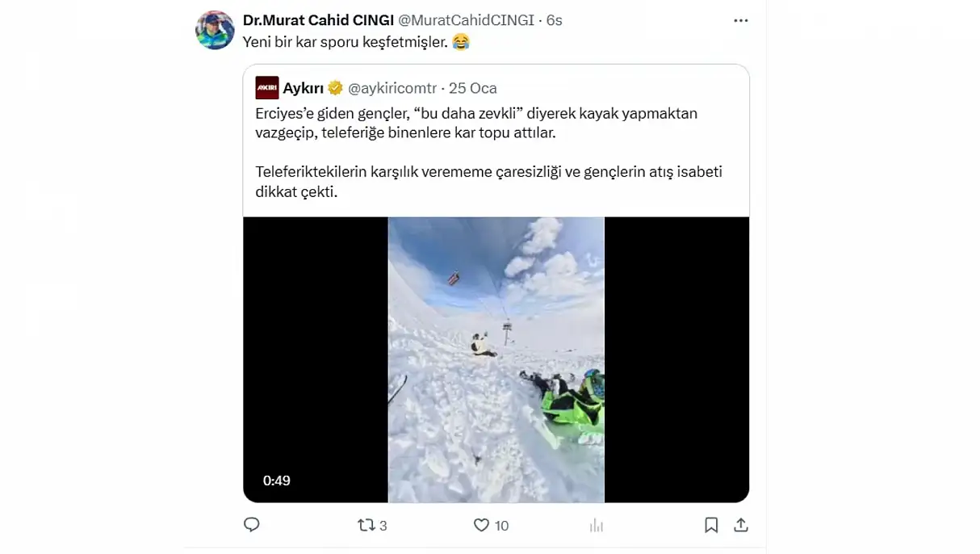Image resolution: width=980 pixels, height=554 pixels.
Task: Open the Aykırı quoted account name
Action: 304,88
